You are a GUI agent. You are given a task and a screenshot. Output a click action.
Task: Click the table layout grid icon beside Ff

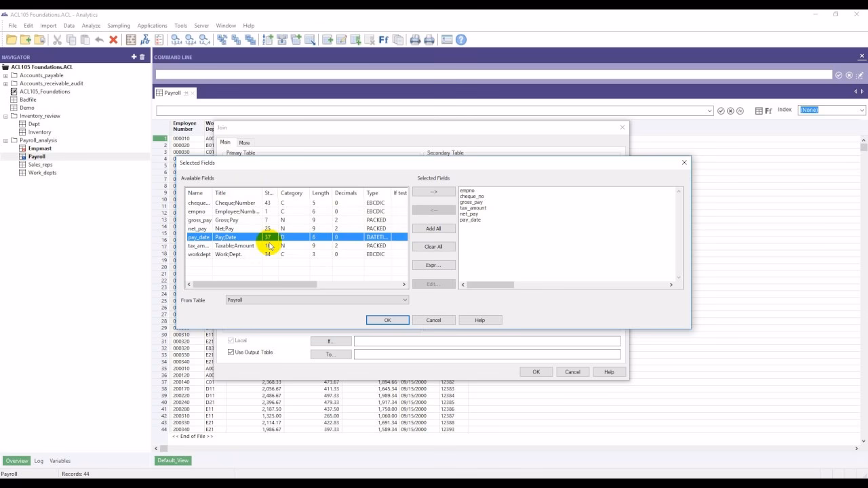[759, 110]
